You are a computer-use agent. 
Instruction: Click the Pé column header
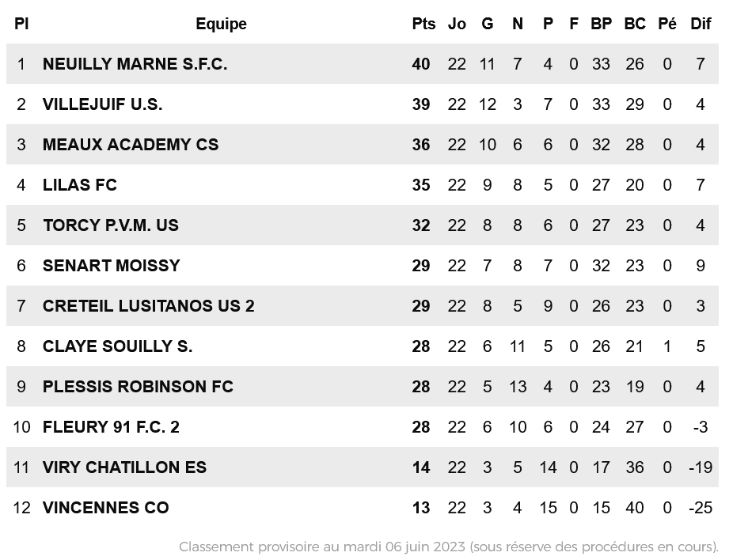tap(667, 24)
